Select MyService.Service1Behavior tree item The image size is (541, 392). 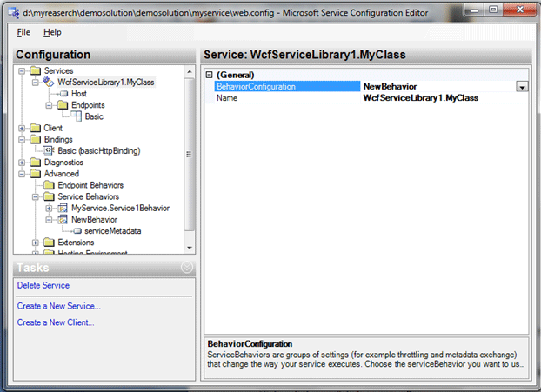click(x=120, y=208)
